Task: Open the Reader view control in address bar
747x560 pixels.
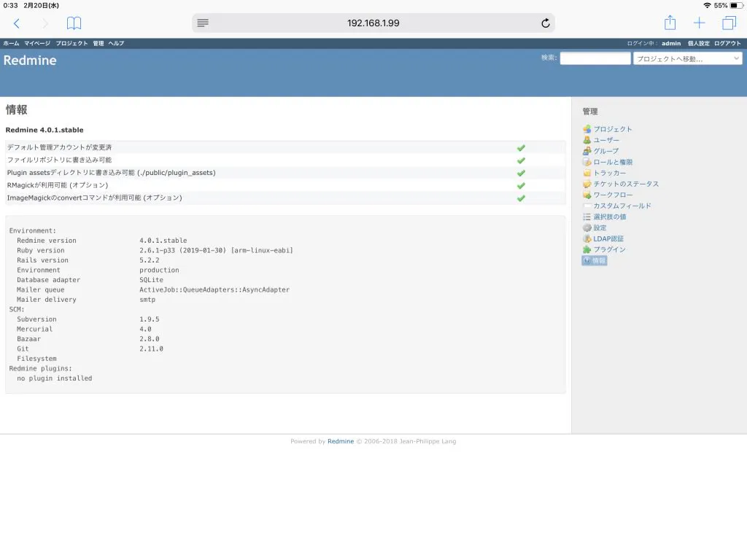Action: pos(202,23)
